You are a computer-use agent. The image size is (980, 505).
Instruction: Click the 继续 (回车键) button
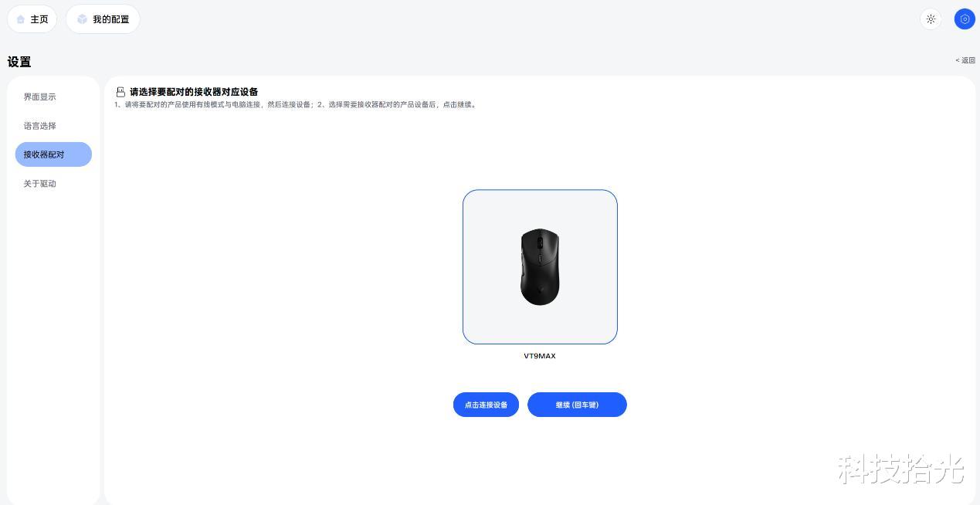click(x=577, y=405)
